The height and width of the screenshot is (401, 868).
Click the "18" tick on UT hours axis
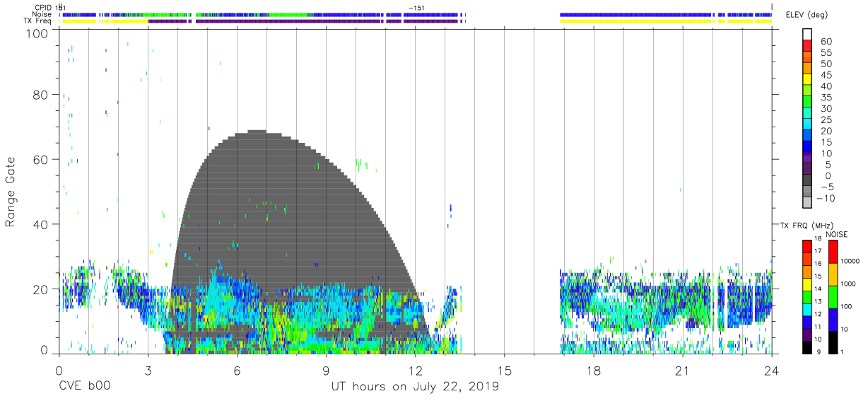coord(593,371)
